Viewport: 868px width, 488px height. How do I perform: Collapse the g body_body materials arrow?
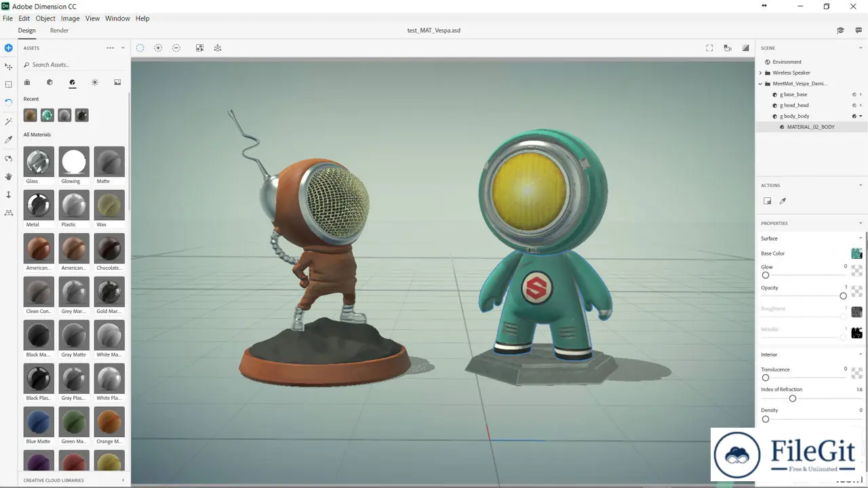[x=861, y=116]
